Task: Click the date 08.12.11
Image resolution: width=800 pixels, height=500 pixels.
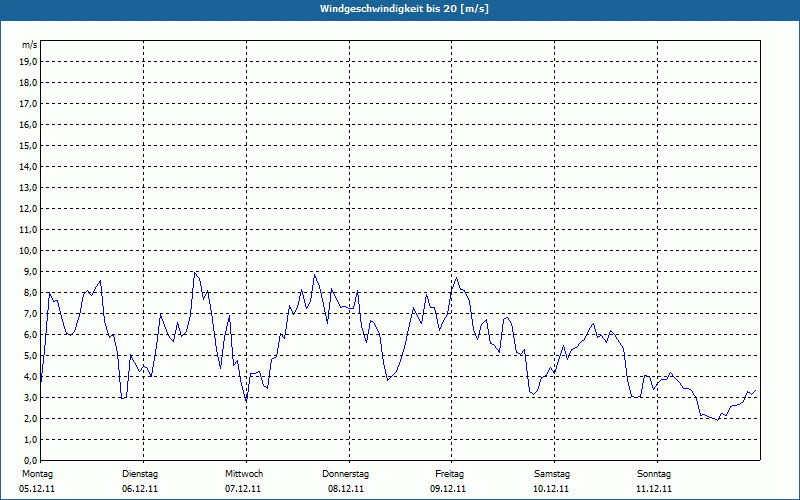Action: [x=346, y=489]
